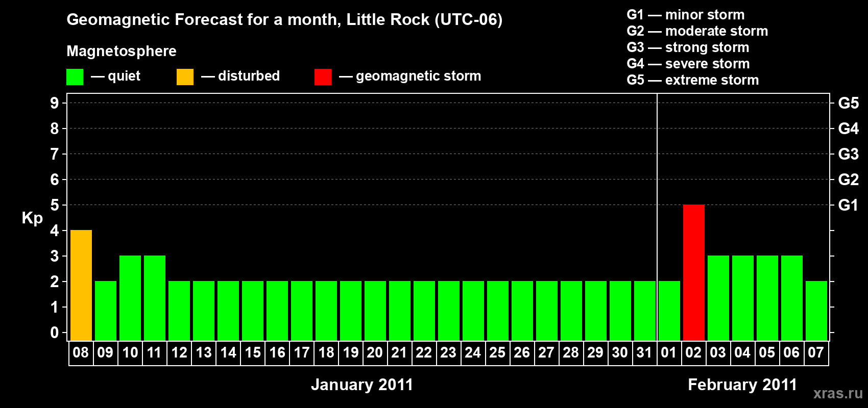Click the Kp axis value 5
This screenshot has width=868, height=408.
pyautogui.click(x=55, y=205)
